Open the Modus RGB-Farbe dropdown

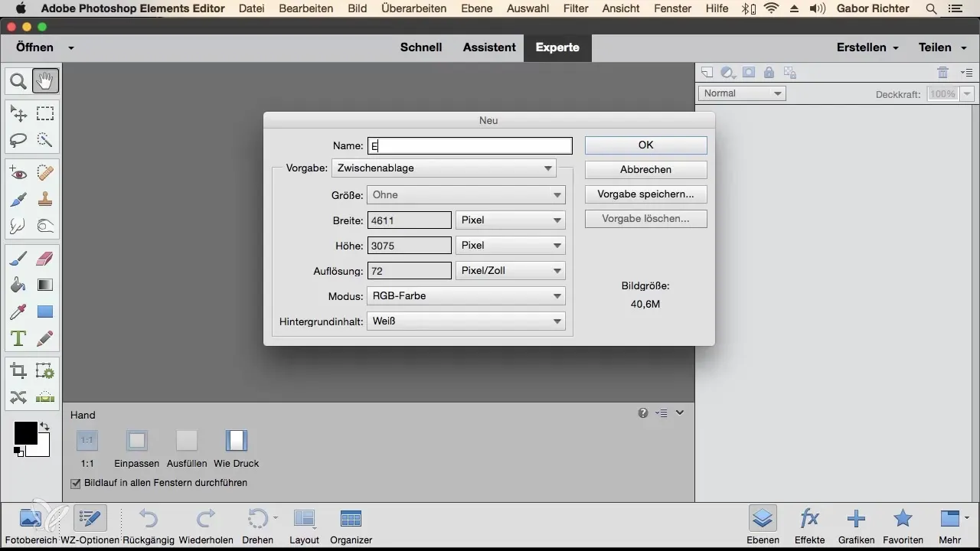[x=466, y=295]
